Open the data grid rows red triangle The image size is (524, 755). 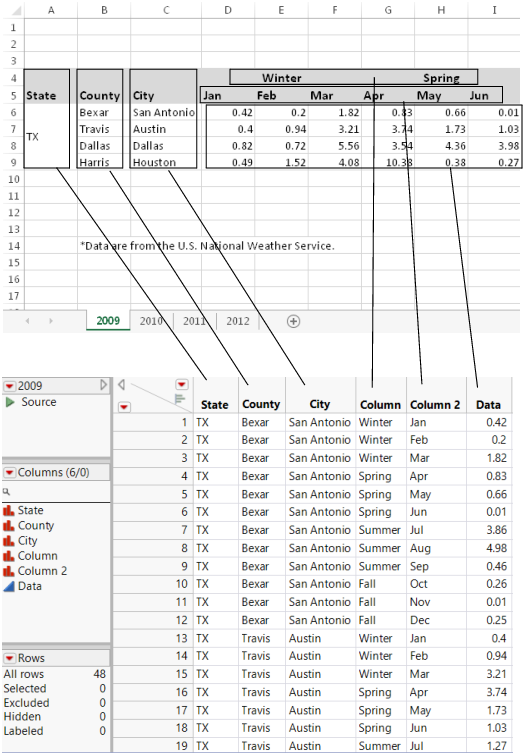124,407
